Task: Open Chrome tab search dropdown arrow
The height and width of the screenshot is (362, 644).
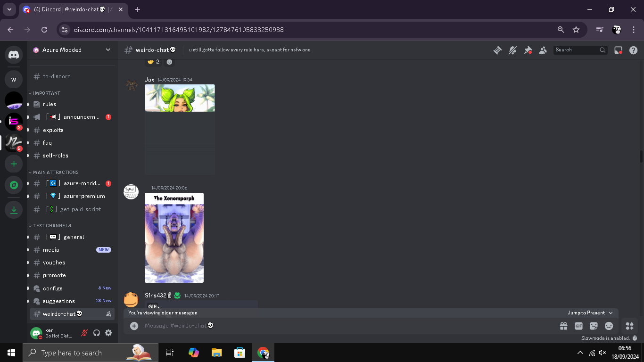Action: click(9, 9)
